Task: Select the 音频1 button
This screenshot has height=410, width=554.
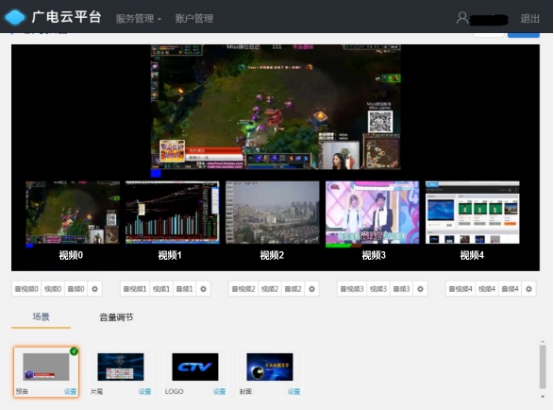Action: tap(184, 289)
